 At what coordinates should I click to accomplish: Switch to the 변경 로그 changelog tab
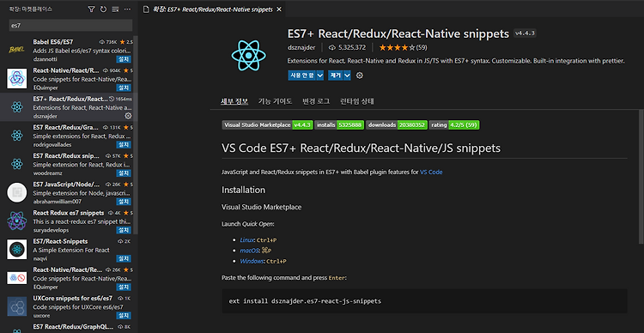pos(316,101)
